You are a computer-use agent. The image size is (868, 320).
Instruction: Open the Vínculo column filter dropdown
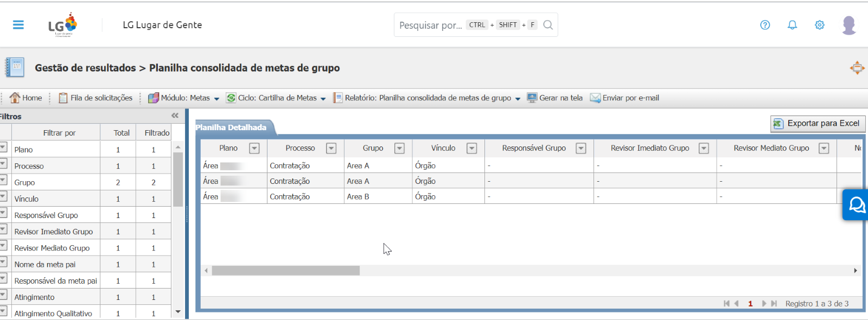[471, 148]
